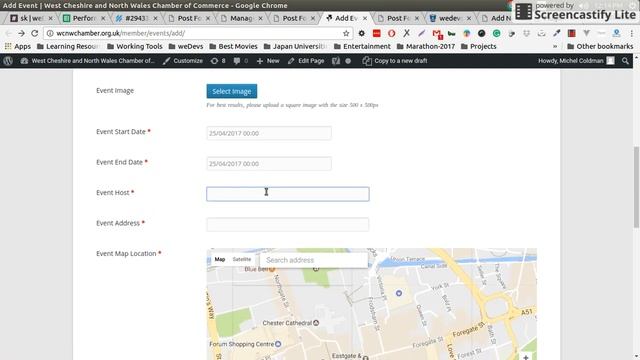Open the site name link in admin bar
The height and width of the screenshot is (360, 640).
(88, 61)
